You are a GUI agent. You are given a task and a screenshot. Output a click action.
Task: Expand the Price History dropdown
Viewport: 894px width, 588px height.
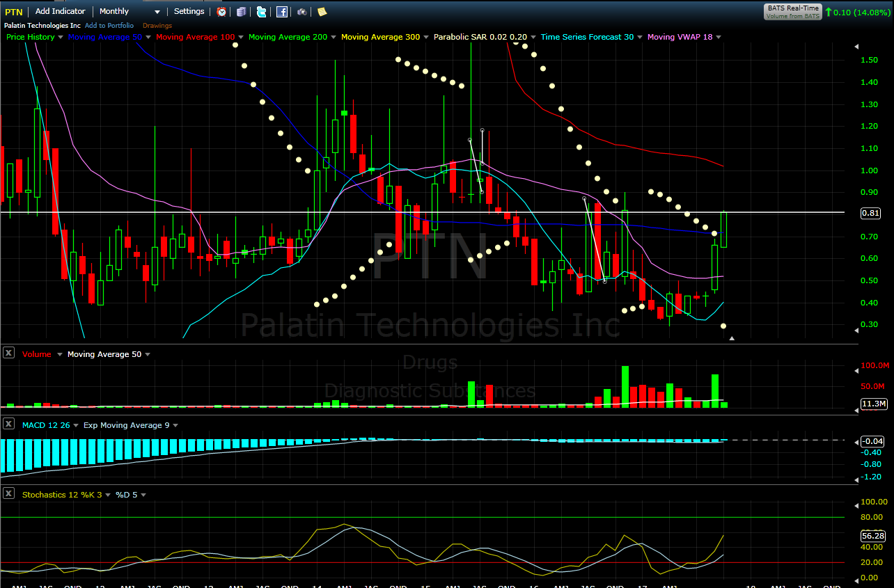click(61, 37)
